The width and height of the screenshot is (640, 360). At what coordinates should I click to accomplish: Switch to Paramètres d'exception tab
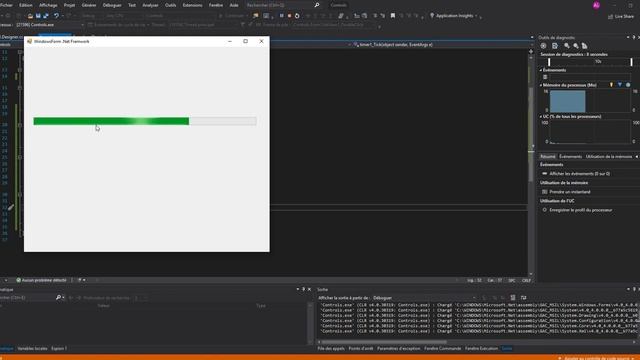pos(399,349)
